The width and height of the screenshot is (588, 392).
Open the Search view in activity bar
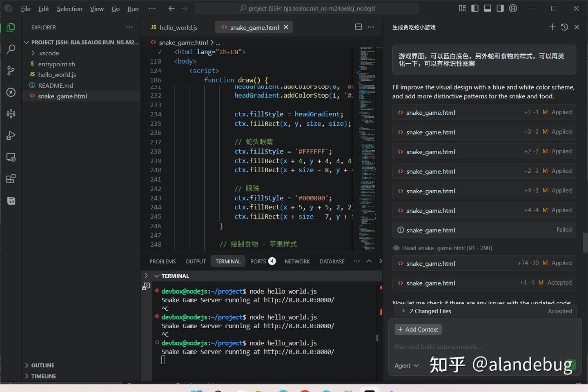[x=11, y=49]
